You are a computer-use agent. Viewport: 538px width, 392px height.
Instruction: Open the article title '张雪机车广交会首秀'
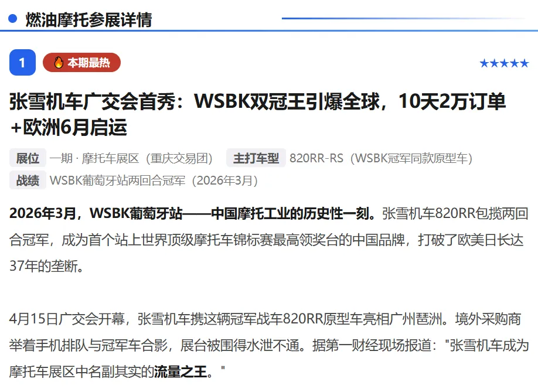click(257, 114)
